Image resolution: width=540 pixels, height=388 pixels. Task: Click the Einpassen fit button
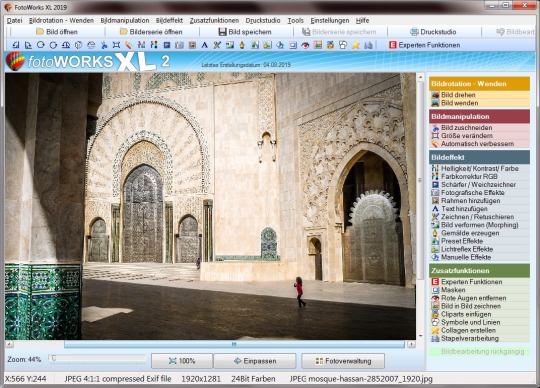pyautogui.click(x=255, y=361)
